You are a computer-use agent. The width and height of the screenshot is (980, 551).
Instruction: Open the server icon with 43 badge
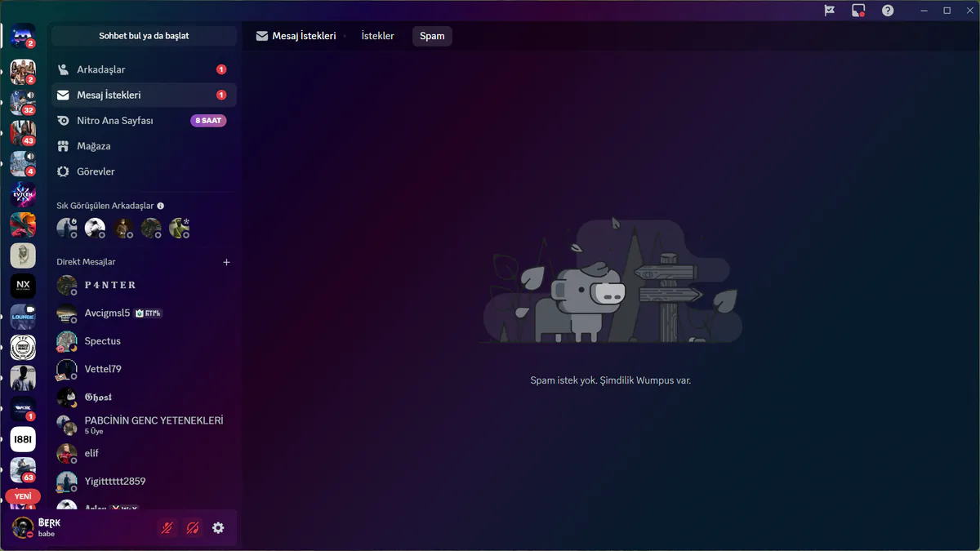point(23,133)
